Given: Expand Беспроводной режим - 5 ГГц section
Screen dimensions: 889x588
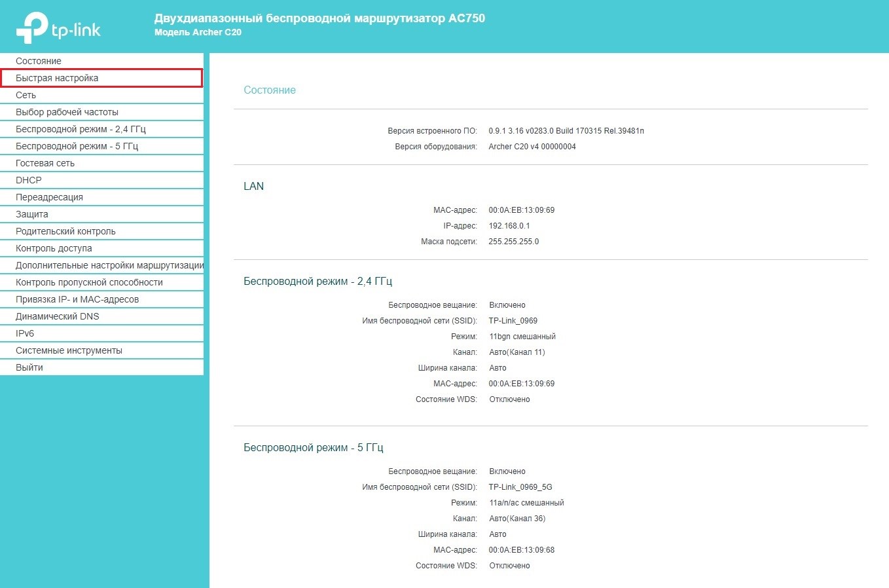Looking at the screenshot, I should [77, 146].
